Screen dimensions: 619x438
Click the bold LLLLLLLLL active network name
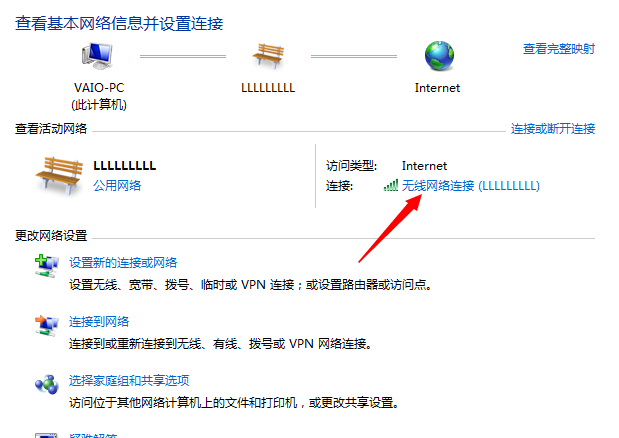coord(125,165)
